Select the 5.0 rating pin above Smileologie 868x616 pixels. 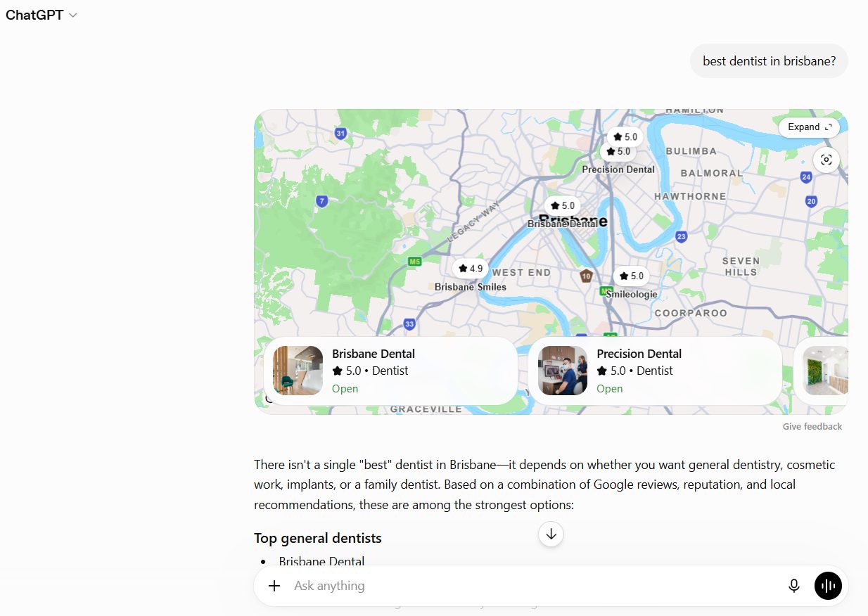[x=631, y=276]
